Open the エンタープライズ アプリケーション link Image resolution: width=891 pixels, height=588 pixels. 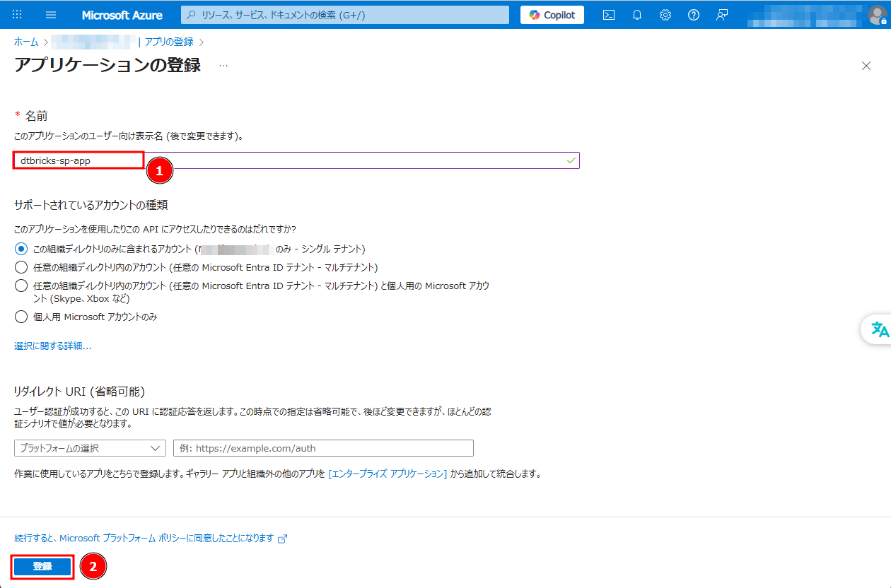coord(388,474)
